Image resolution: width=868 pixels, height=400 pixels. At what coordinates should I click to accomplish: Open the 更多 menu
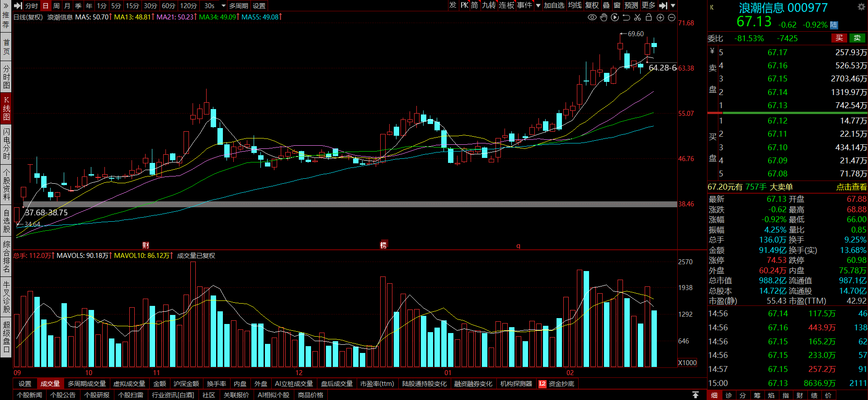(x=649, y=5)
